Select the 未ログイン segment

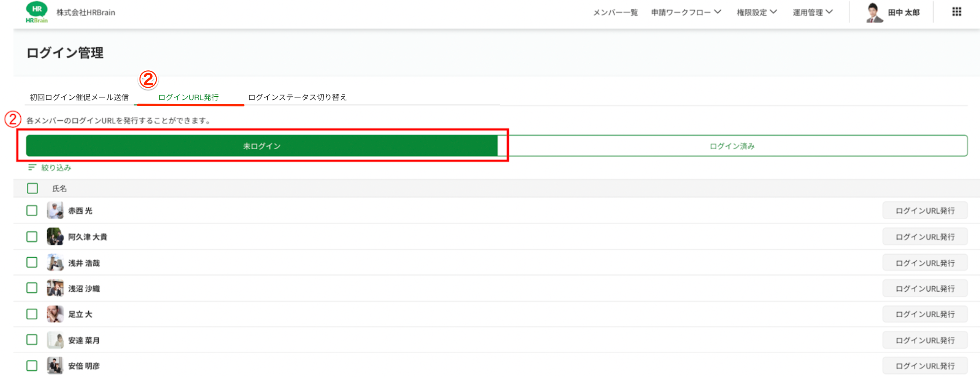pyautogui.click(x=262, y=146)
